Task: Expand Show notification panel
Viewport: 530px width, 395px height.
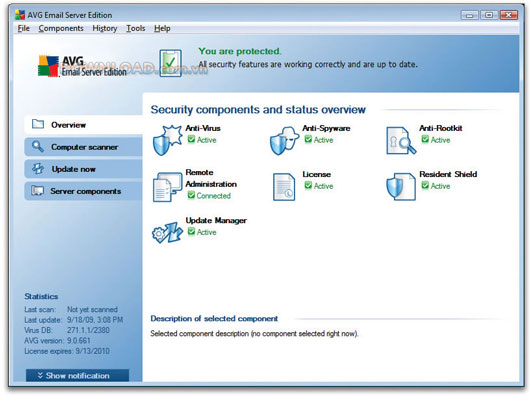Action: [x=77, y=375]
